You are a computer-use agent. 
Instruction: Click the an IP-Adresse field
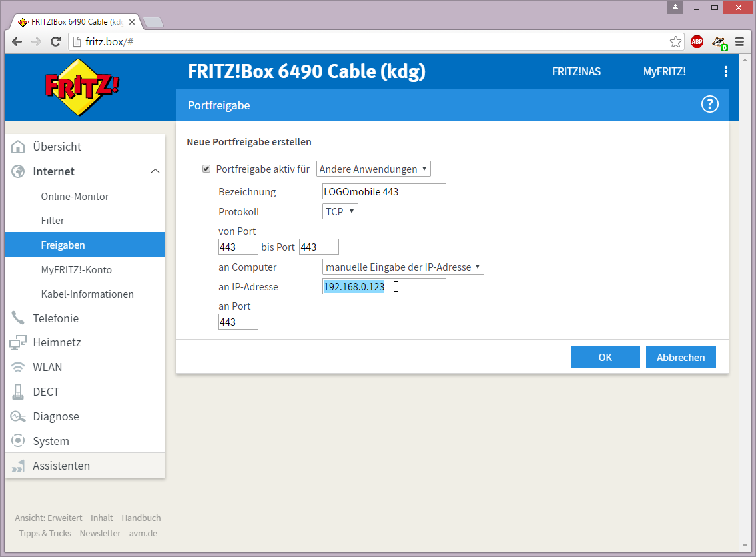(x=384, y=287)
